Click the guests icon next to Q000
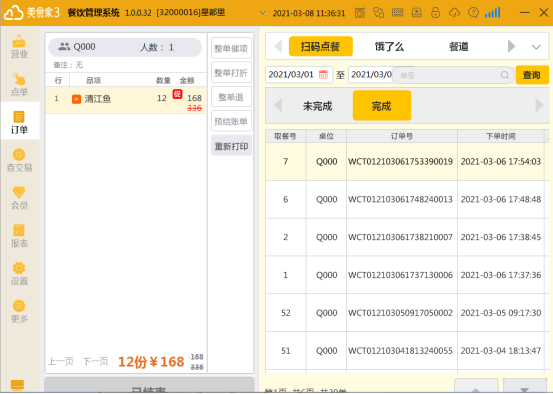The width and height of the screenshot is (553, 394). coord(64,47)
